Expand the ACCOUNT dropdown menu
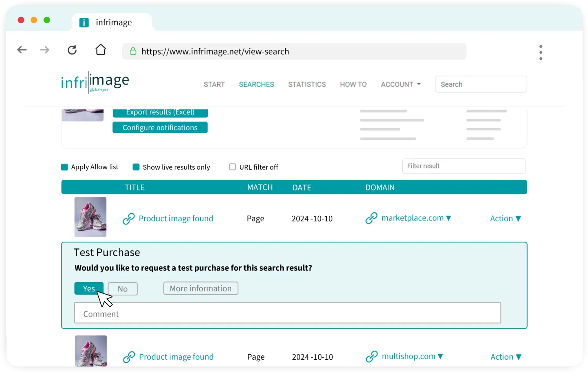Viewport: 588px width, 373px height. point(400,84)
